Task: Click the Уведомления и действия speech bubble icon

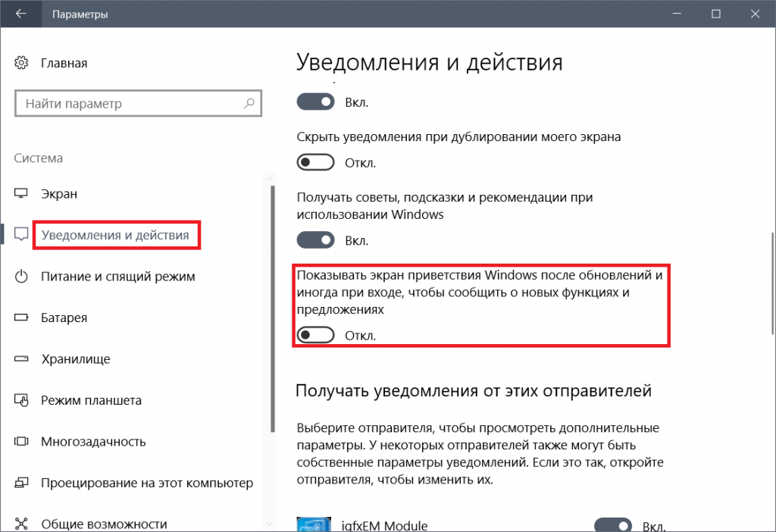Action: click(x=21, y=234)
